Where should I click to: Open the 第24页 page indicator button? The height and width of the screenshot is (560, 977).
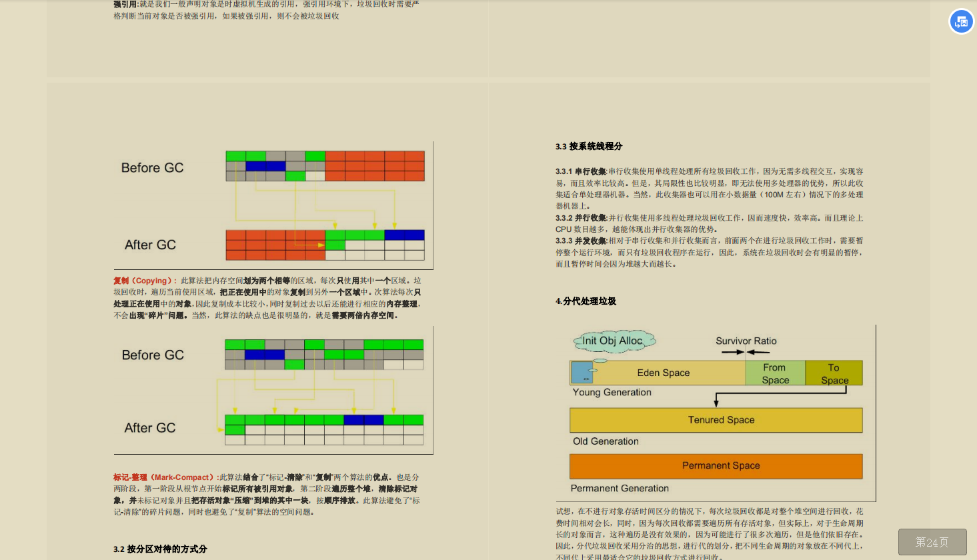(932, 542)
